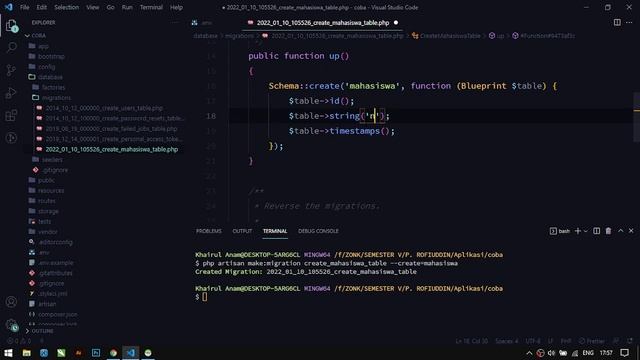The image size is (640, 360).
Task: Collapse the migrations folder
Action: [x=56, y=98]
